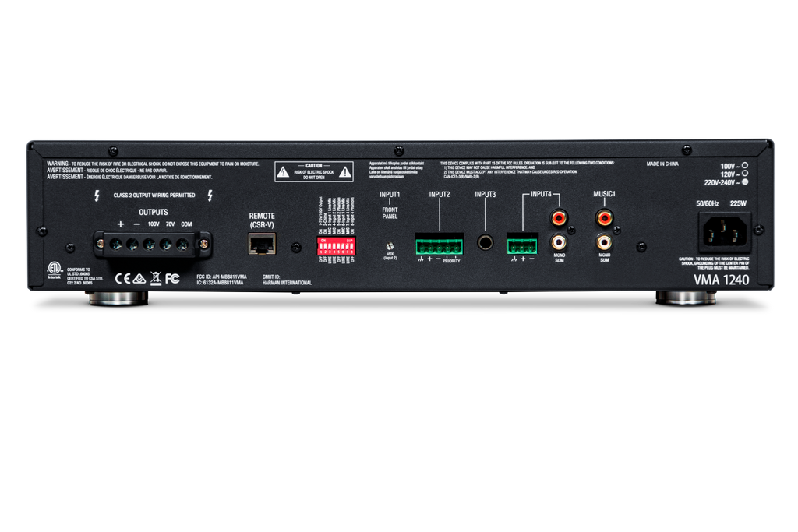The width and height of the screenshot is (798, 532).
Task: Click the FCC certification logo
Action: pyautogui.click(x=172, y=277)
